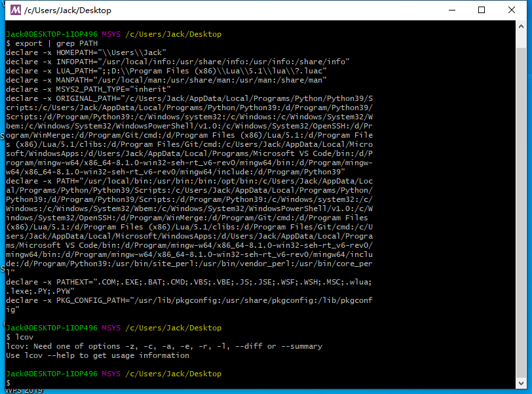Minimize the terminal window

click(453, 10)
